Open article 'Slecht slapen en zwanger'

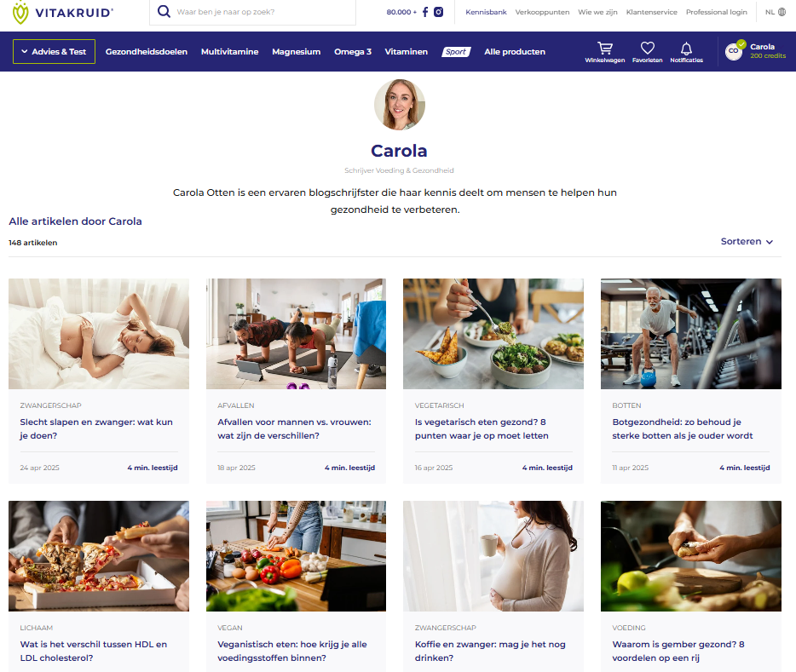pyautogui.click(x=96, y=428)
